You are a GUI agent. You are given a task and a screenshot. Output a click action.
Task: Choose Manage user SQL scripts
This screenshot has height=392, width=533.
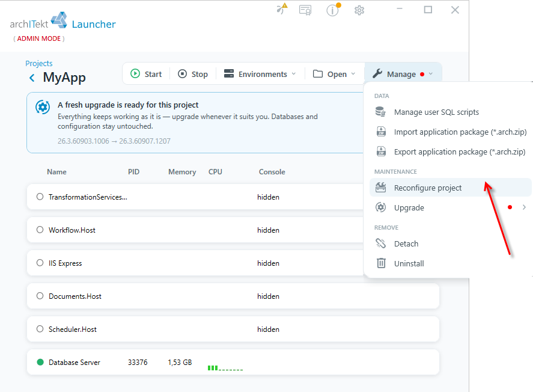pyautogui.click(x=436, y=112)
